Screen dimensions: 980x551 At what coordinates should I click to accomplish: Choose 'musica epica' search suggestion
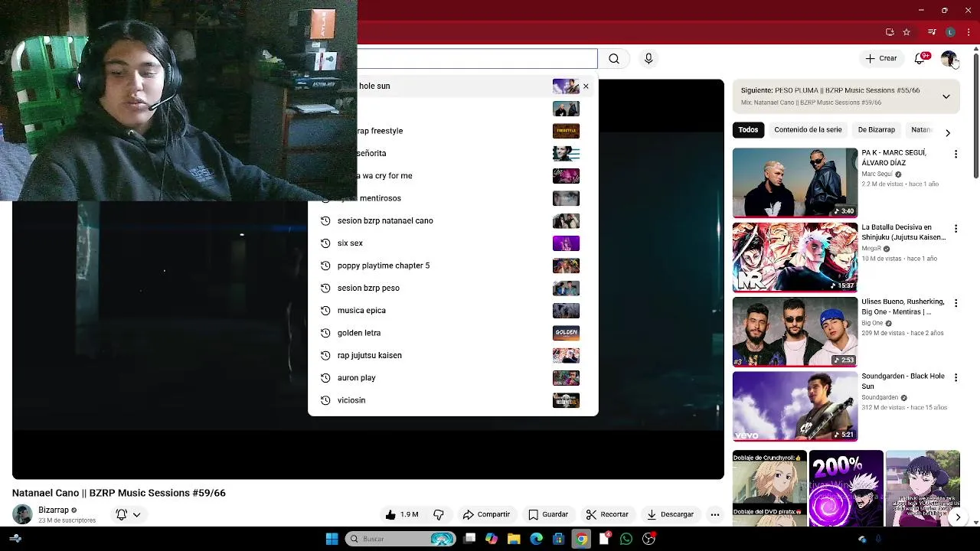[x=452, y=311]
